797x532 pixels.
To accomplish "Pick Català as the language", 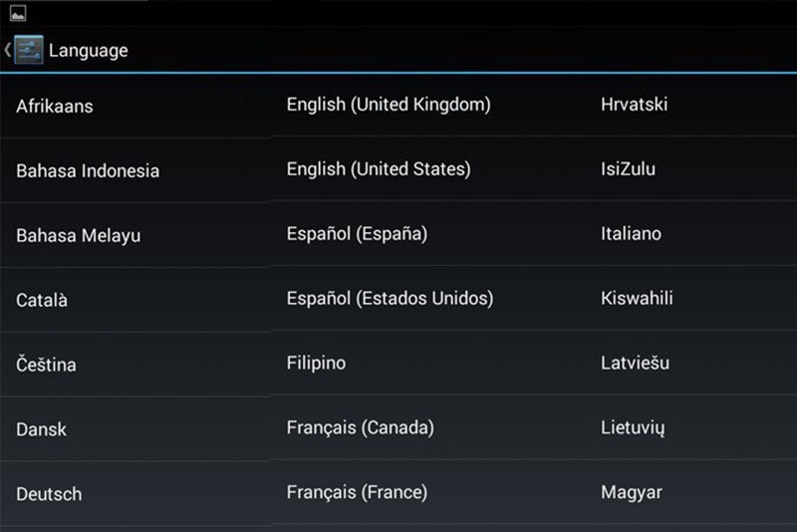I will tap(42, 300).
